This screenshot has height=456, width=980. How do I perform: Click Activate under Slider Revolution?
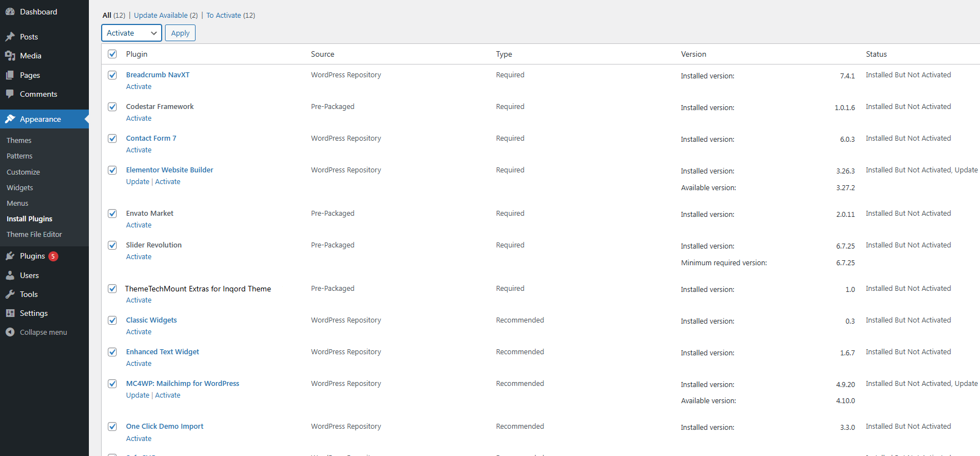(x=139, y=257)
